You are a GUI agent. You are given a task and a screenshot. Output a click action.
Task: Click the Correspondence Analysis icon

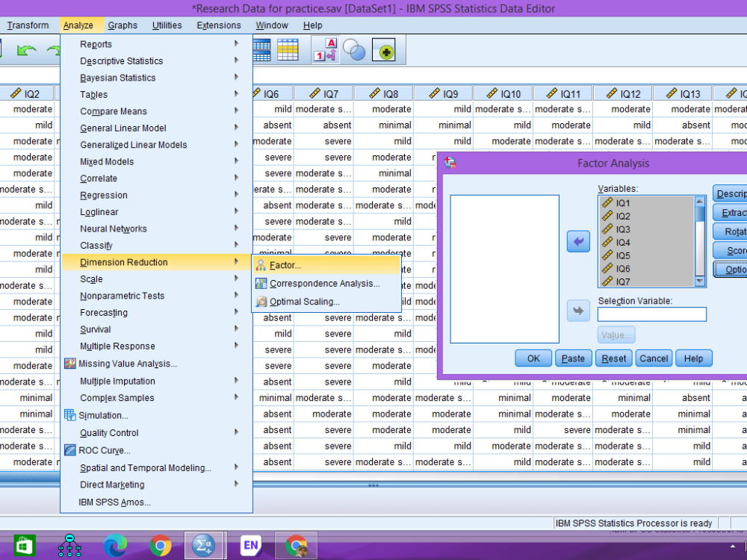pos(261,283)
